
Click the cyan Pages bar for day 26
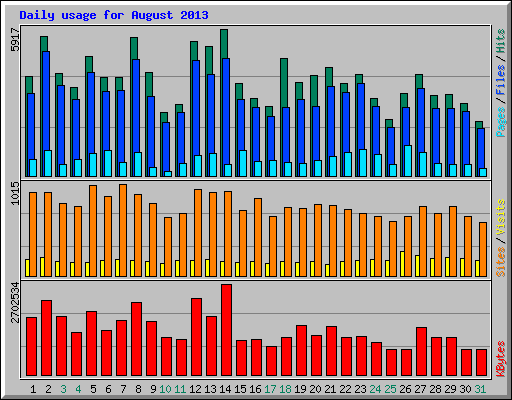(408, 161)
